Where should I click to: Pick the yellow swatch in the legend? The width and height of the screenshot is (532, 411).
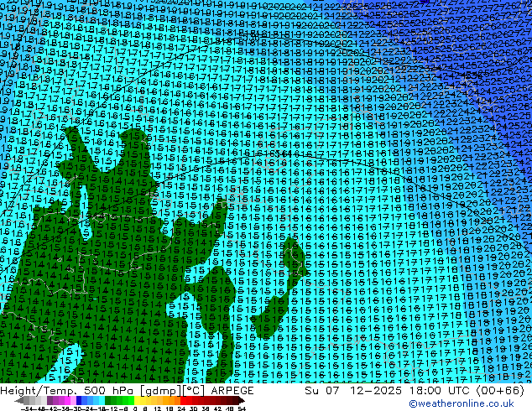click(x=138, y=400)
